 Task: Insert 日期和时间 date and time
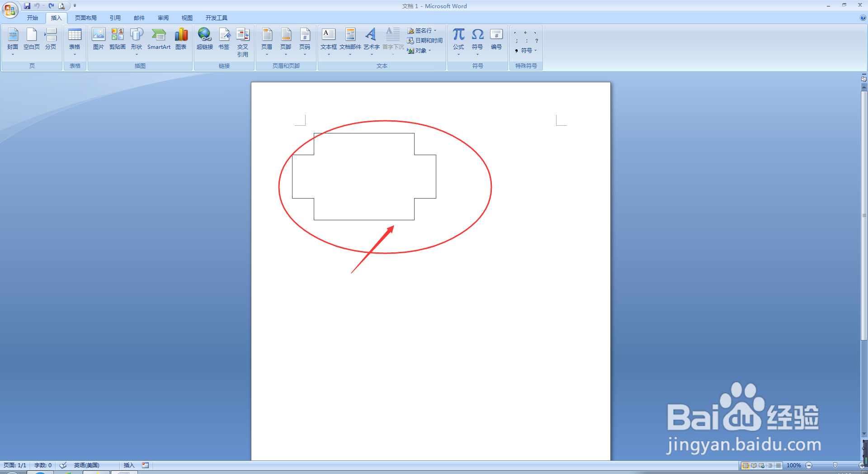coord(425,41)
